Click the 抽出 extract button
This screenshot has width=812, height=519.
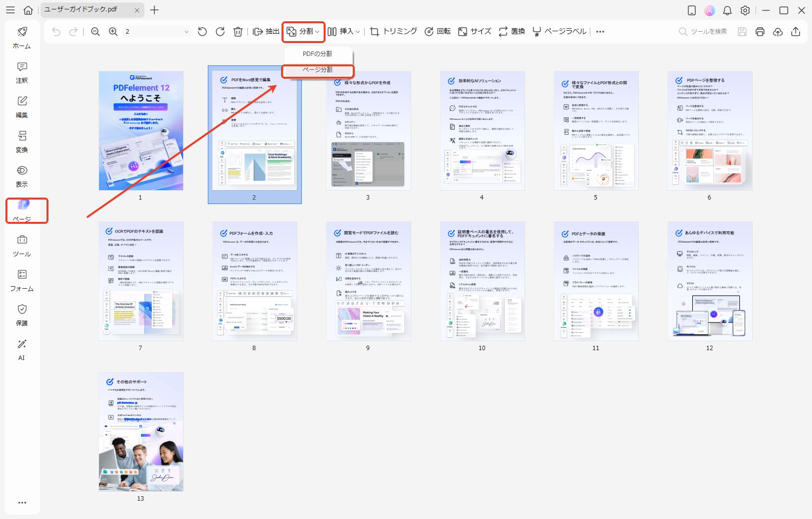click(x=266, y=32)
